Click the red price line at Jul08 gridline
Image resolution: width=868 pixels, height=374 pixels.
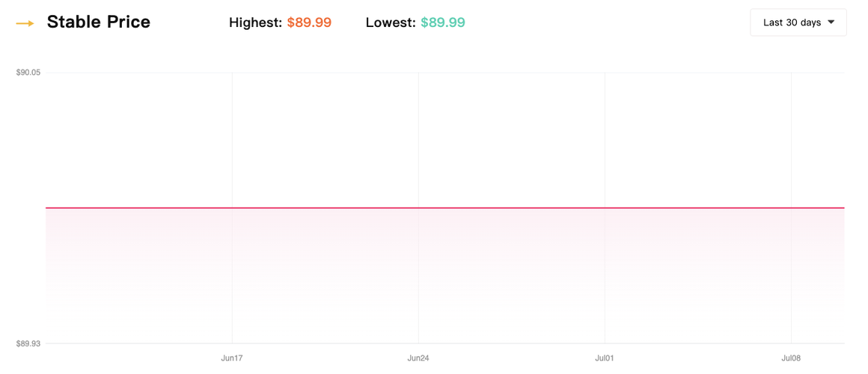tap(791, 208)
